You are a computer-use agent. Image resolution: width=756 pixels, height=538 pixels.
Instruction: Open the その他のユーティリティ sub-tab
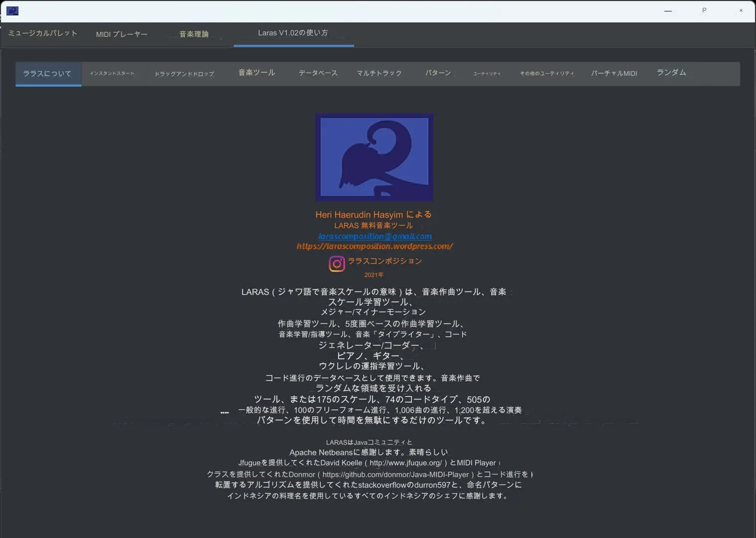pos(547,74)
